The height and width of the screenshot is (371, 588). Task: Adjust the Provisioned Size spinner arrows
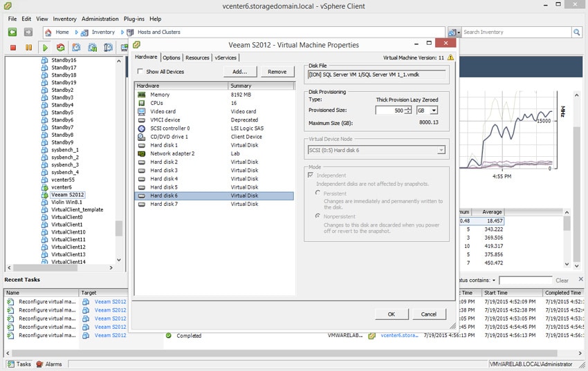tap(408, 111)
